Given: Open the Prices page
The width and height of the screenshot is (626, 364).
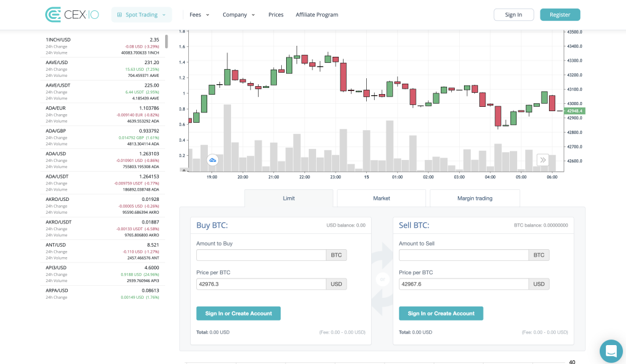Looking at the screenshot, I should 276,15.
